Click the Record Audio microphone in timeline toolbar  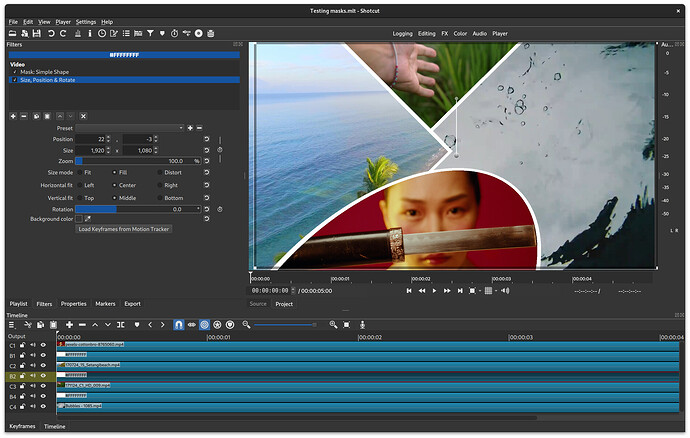pos(361,325)
